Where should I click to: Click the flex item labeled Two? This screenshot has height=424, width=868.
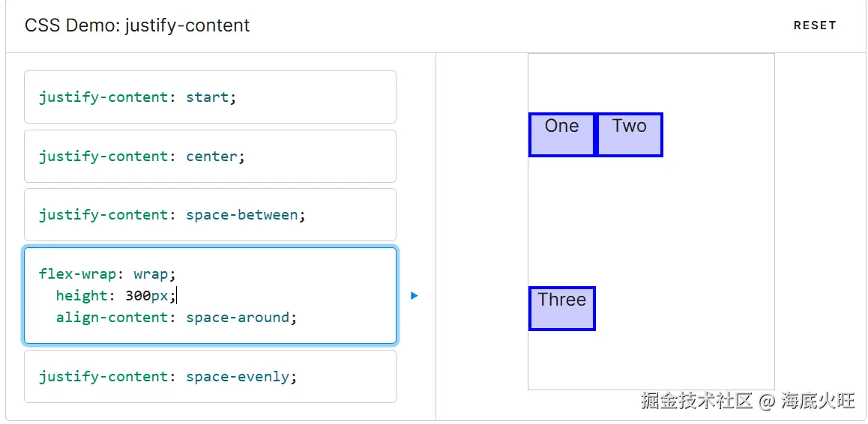click(x=629, y=135)
